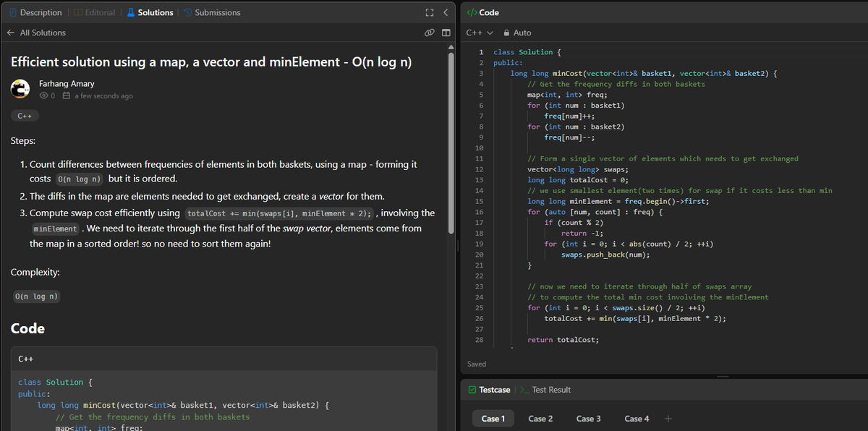Viewport: 868px width, 431px height.
Task: Click the lock icon beside Auto
Action: click(x=507, y=33)
